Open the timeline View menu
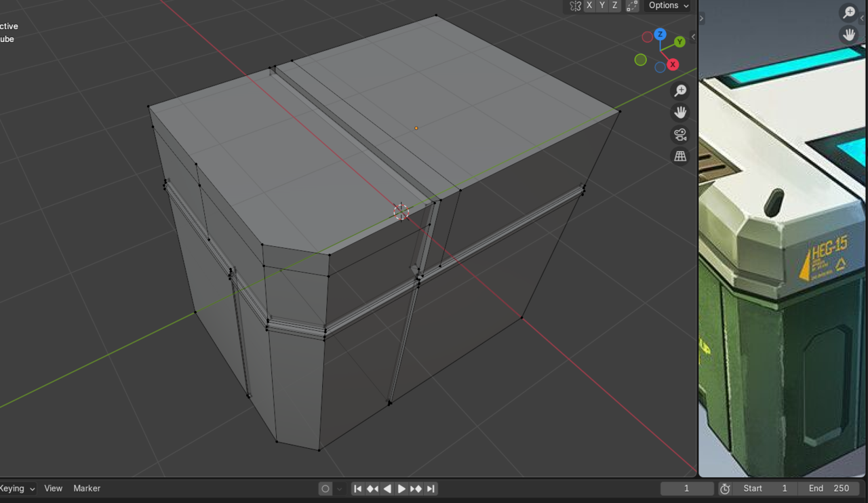The height and width of the screenshot is (503, 868). tap(53, 489)
